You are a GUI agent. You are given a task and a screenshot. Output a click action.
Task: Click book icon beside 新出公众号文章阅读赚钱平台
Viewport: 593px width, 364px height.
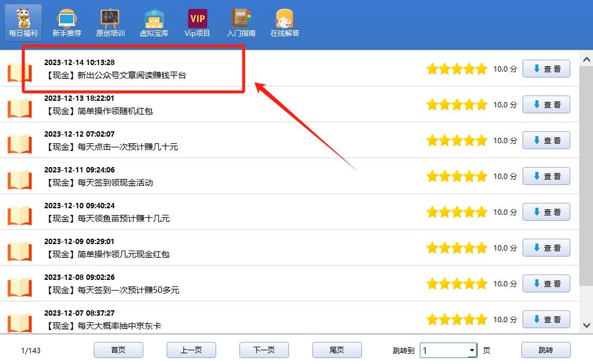pos(20,72)
